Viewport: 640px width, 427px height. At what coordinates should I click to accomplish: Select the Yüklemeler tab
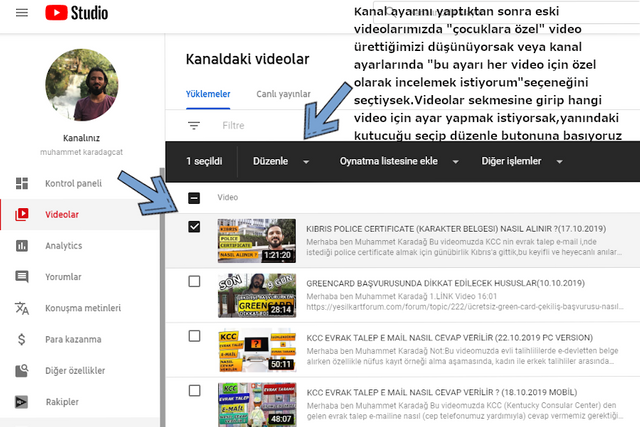coord(208,94)
